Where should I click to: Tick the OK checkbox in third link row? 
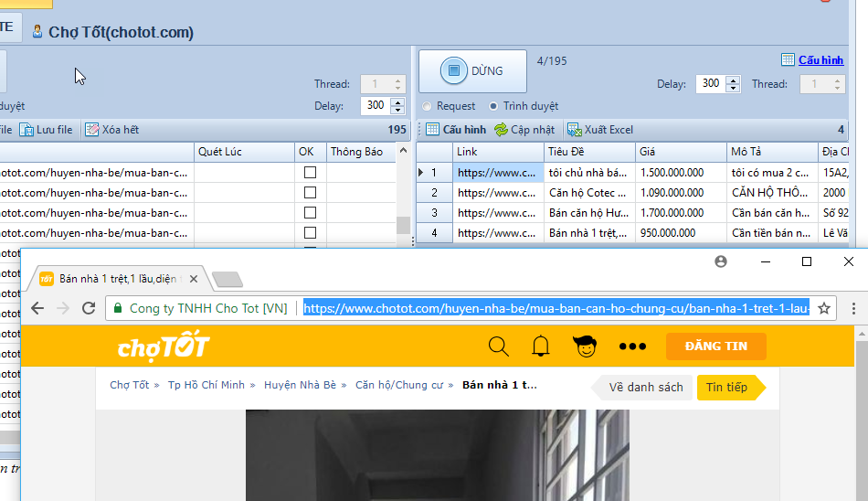tap(310, 213)
